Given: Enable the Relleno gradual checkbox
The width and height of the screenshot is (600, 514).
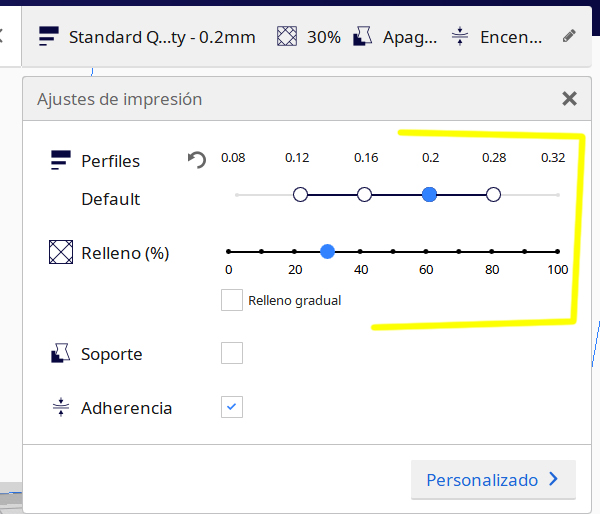Looking at the screenshot, I should point(232,299).
